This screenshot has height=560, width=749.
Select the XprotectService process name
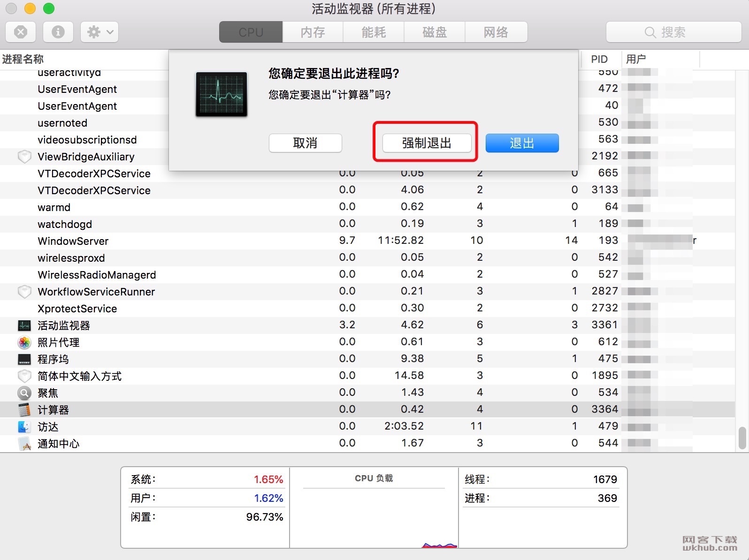[77, 309]
